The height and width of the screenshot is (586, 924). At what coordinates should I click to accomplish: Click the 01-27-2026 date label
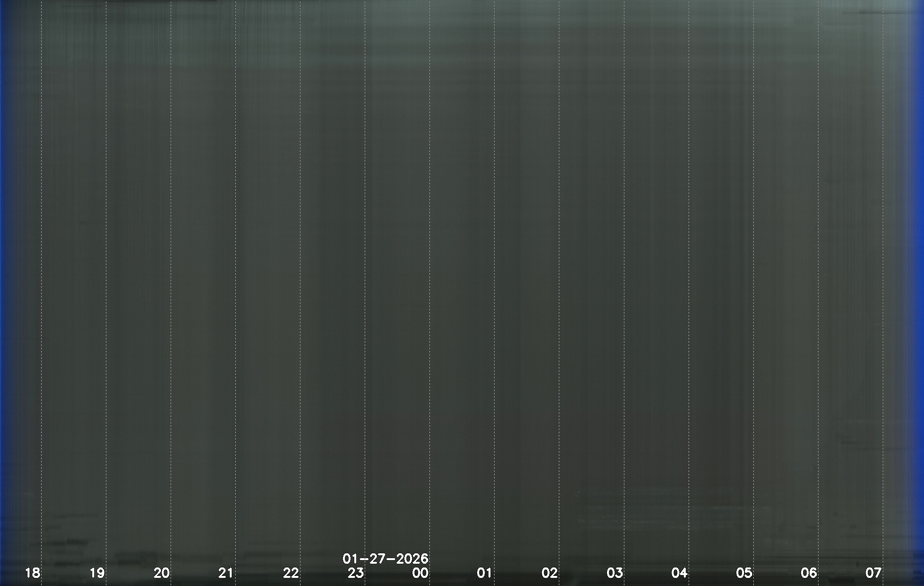[x=385, y=559]
